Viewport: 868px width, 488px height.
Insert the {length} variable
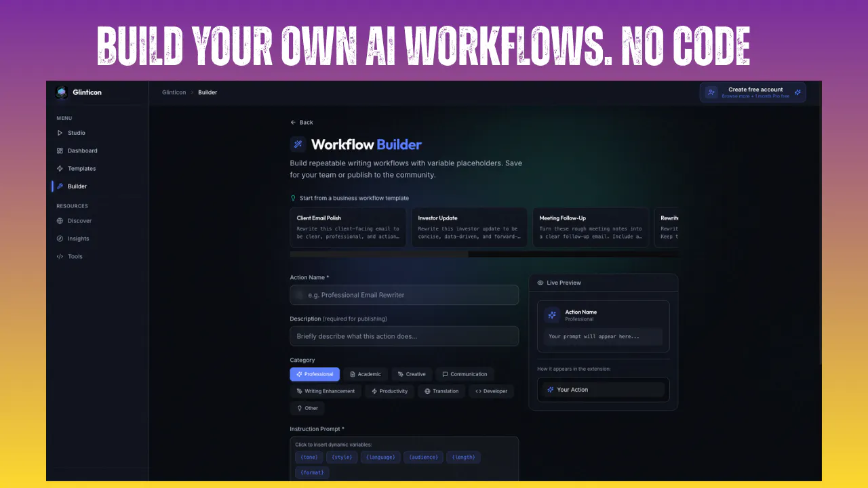pyautogui.click(x=464, y=457)
